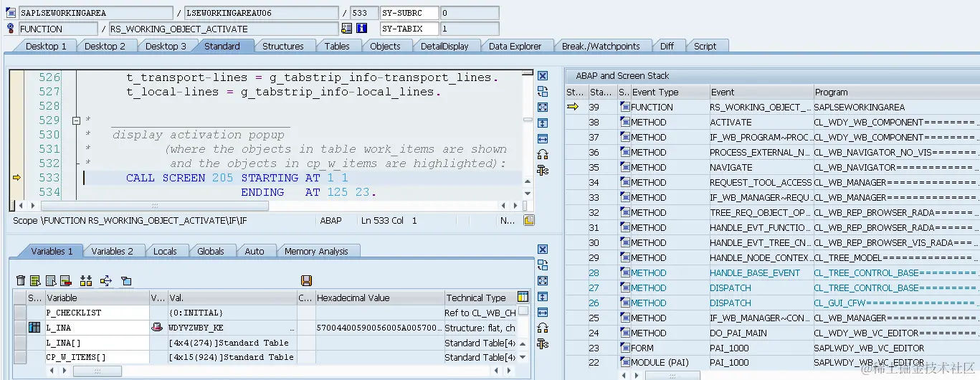Maximize the source code tool horizontally
This screenshot has height=380, width=980.
(543, 138)
